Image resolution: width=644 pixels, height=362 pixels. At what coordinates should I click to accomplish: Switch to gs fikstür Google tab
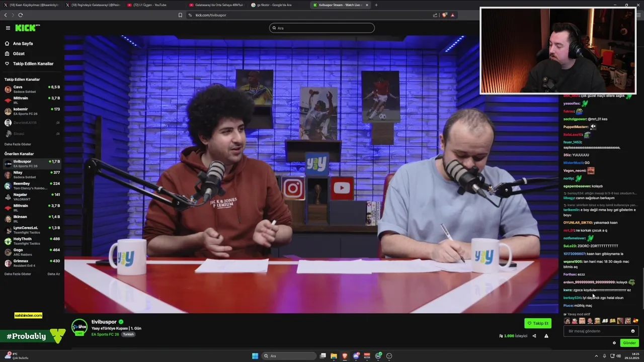pos(277,5)
